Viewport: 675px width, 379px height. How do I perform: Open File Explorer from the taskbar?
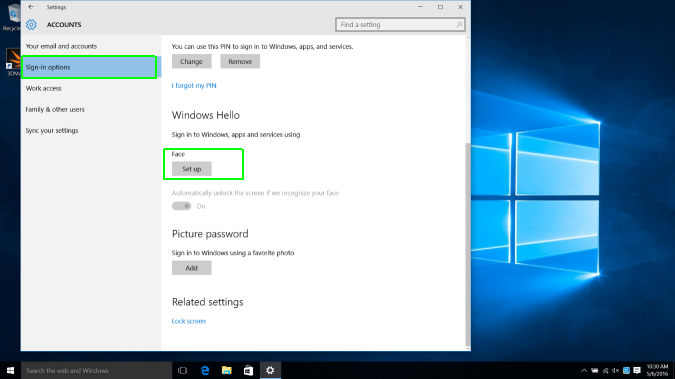[x=226, y=370]
